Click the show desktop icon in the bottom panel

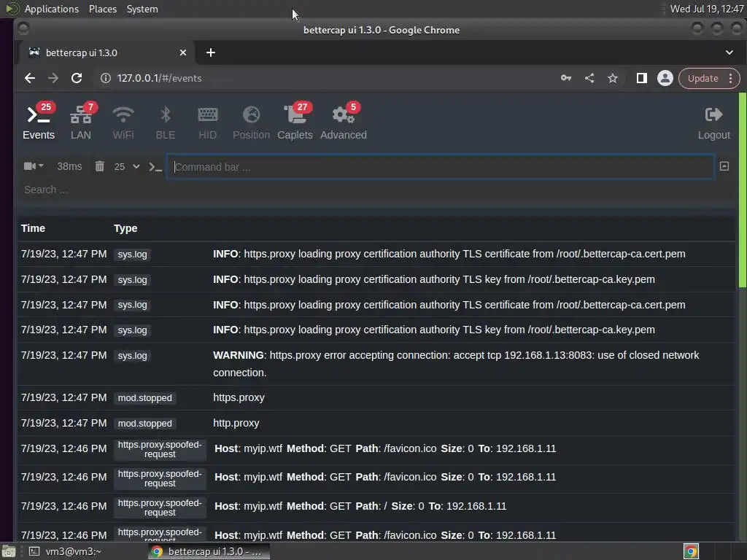coord(9,551)
